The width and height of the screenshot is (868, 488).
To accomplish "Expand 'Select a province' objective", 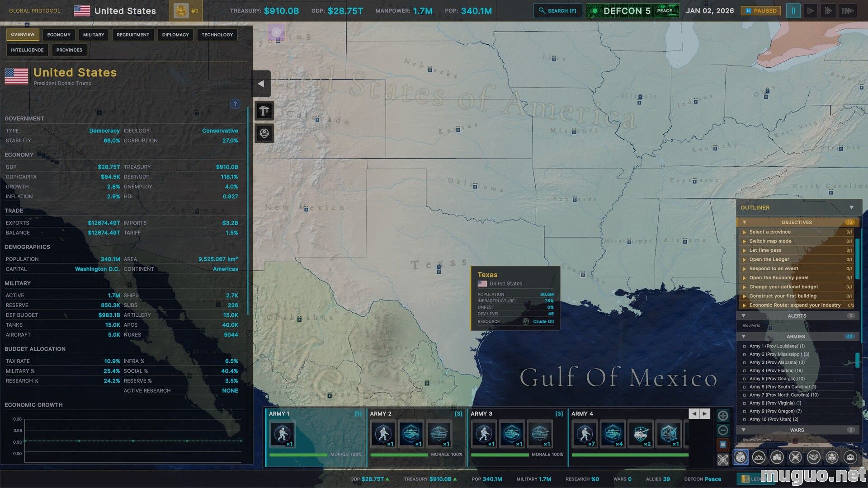I will pyautogui.click(x=744, y=232).
